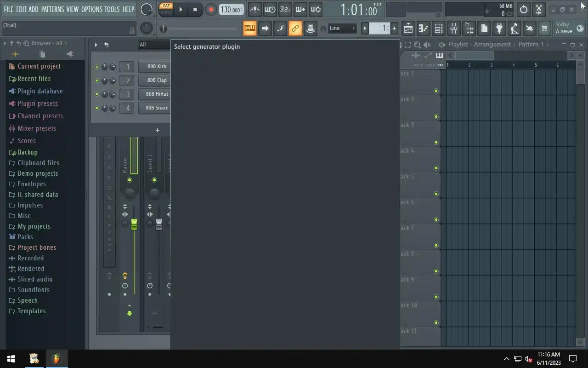Click the Insert 1 mixer volume fader
This screenshot has height=368, width=588.
pyautogui.click(x=159, y=224)
